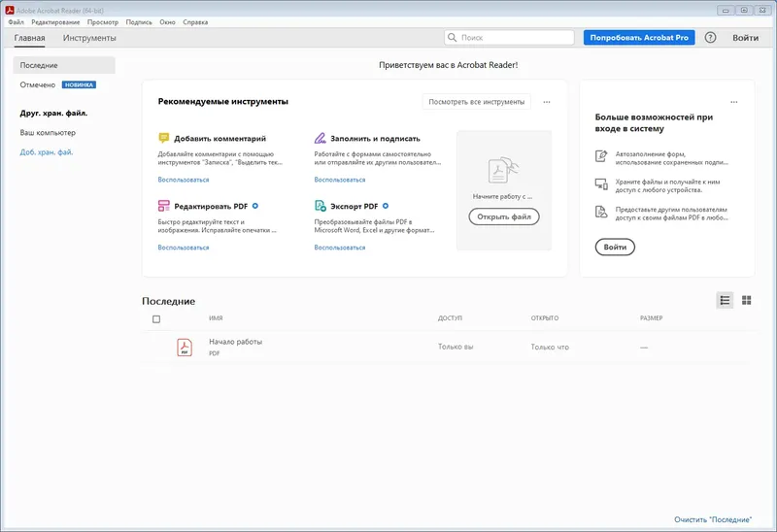This screenshot has width=777, height=532.
Task: Click the share PDF icon in sign-in panel
Action: 601,212
